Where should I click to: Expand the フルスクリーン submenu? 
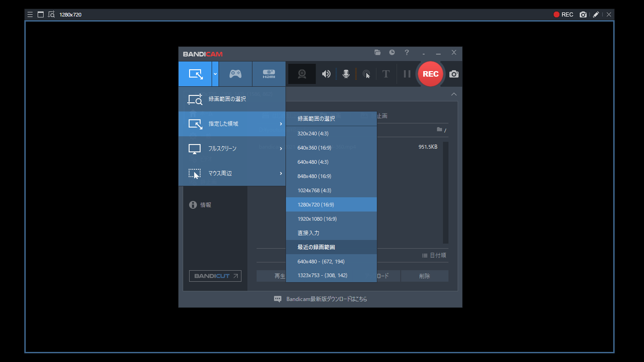tap(232, 149)
